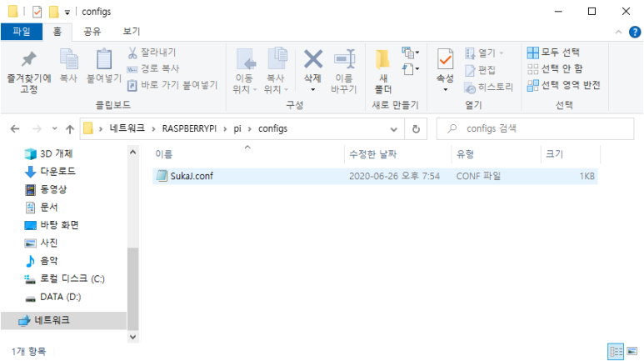
Task: Switch to large icons view layout
Action: (632, 351)
